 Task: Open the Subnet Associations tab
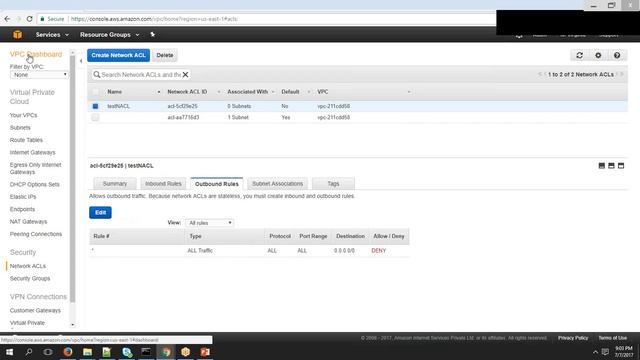278,184
